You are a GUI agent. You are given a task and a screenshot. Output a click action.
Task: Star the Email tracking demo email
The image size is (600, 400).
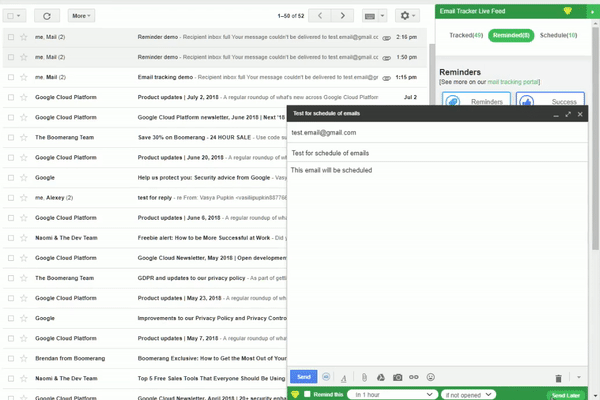pyautogui.click(x=24, y=77)
